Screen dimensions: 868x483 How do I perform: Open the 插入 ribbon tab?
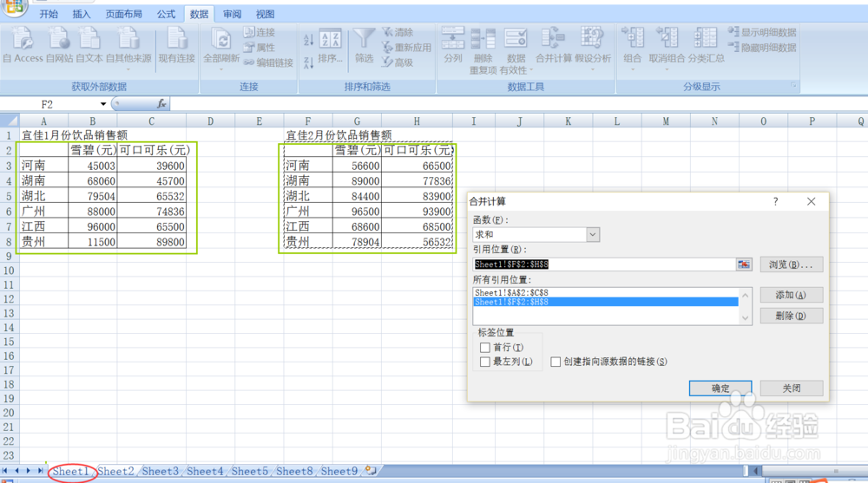coord(82,14)
